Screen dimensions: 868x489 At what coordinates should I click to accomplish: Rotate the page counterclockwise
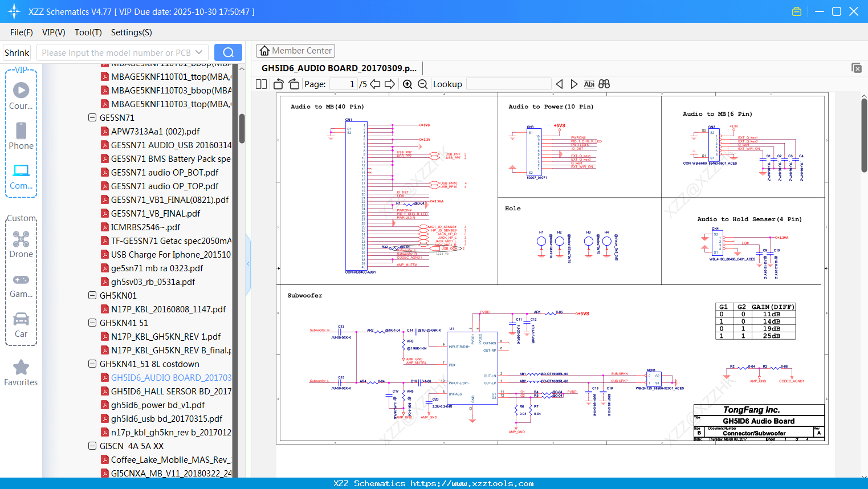pyautogui.click(x=279, y=84)
